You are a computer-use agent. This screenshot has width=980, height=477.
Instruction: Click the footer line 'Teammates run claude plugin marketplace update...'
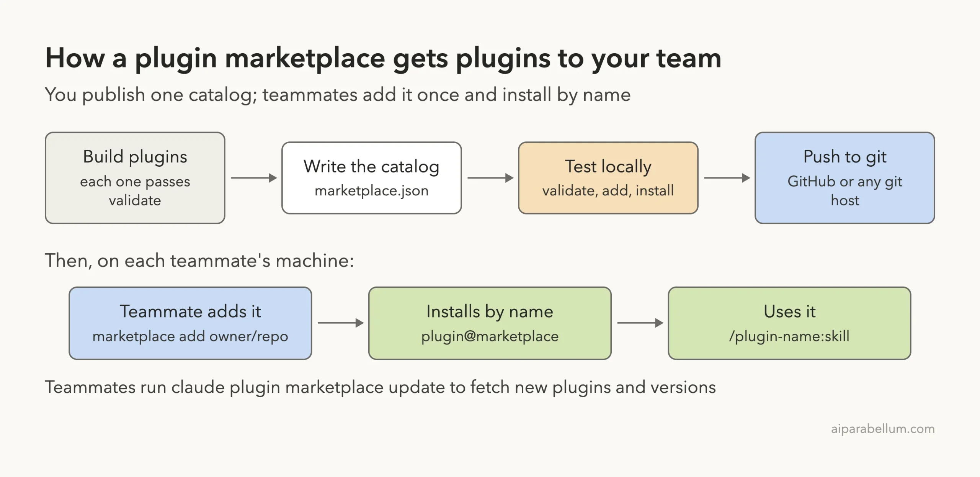[x=380, y=387]
